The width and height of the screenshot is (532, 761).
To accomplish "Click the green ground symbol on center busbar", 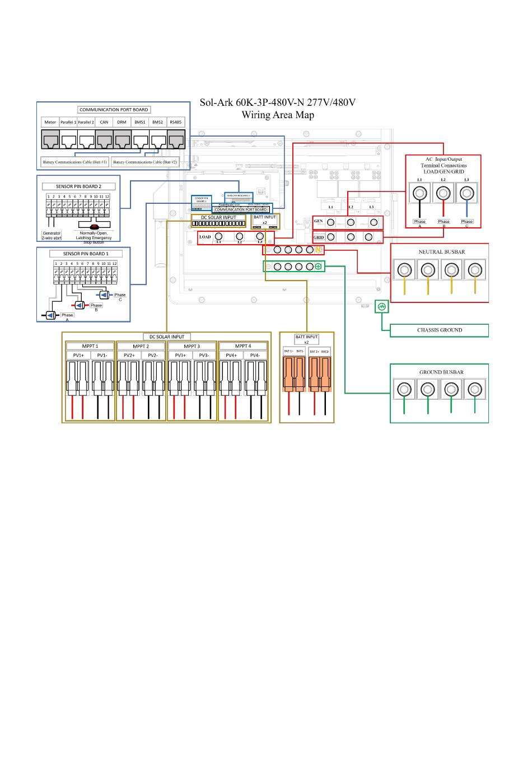I will [318, 267].
